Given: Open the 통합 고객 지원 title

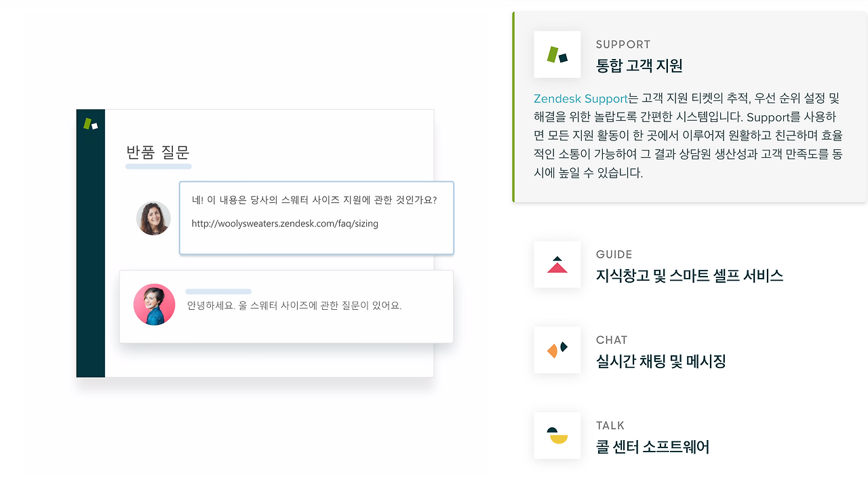Looking at the screenshot, I should point(638,66).
